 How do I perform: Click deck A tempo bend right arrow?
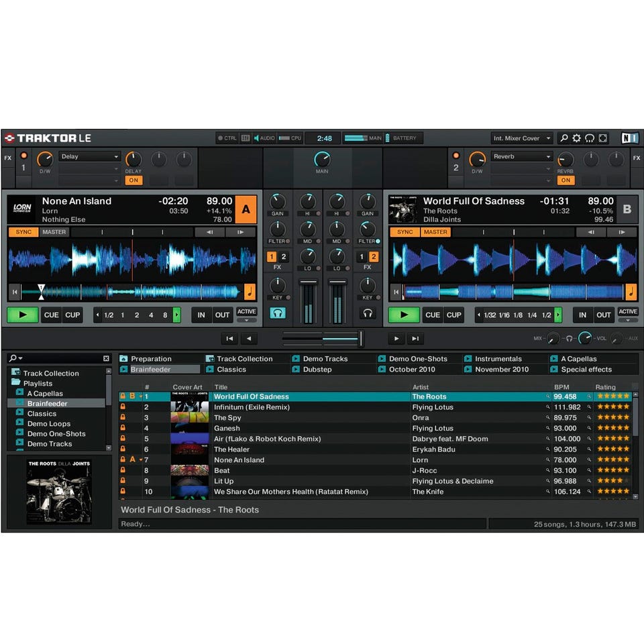pyautogui.click(x=240, y=232)
